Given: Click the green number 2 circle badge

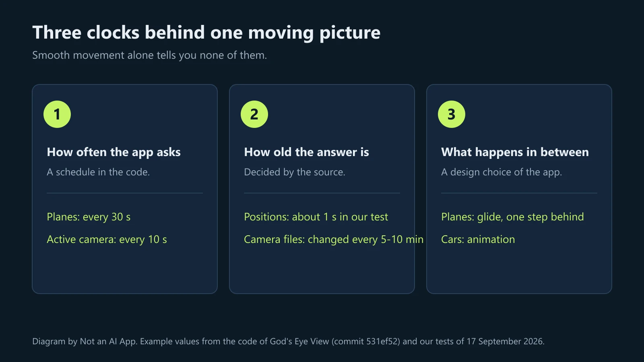Looking at the screenshot, I should click(254, 114).
